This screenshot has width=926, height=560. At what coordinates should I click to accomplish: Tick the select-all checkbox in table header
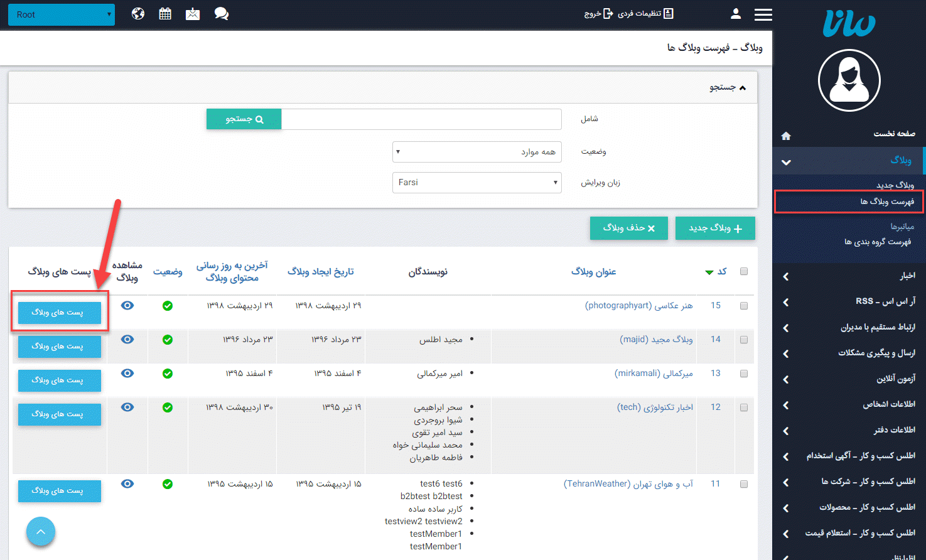coord(744,271)
